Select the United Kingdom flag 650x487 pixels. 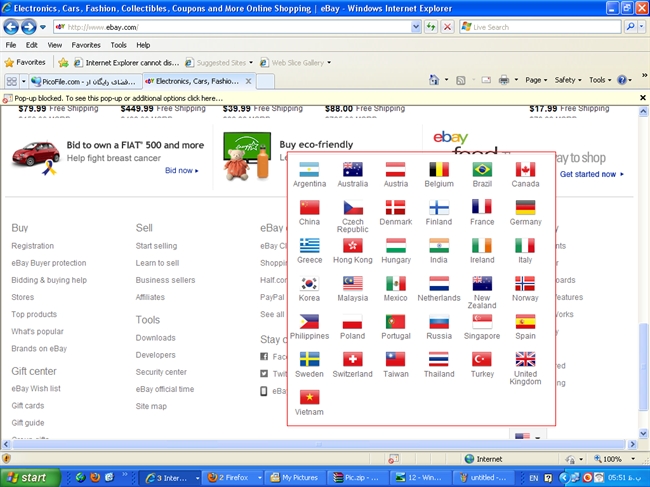pyautogui.click(x=525, y=359)
